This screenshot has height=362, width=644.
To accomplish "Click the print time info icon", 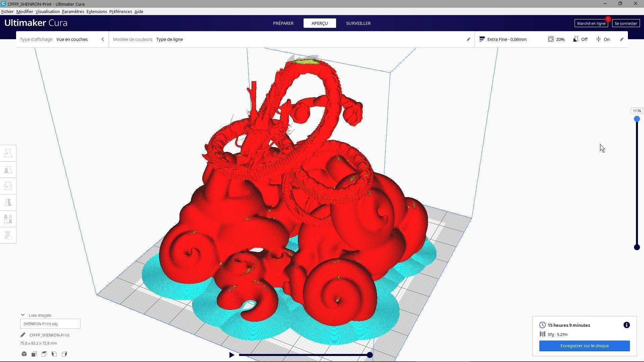I will pyautogui.click(x=627, y=325).
